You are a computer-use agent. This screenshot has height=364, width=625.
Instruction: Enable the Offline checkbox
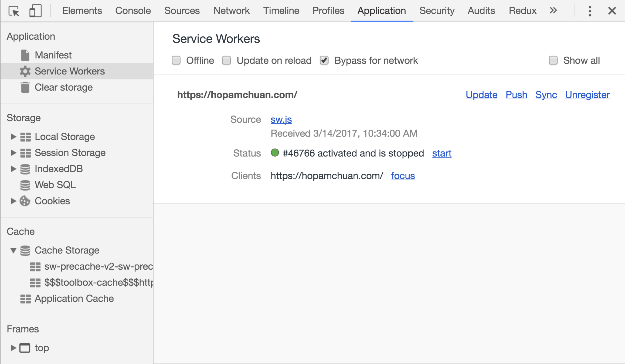tap(176, 60)
